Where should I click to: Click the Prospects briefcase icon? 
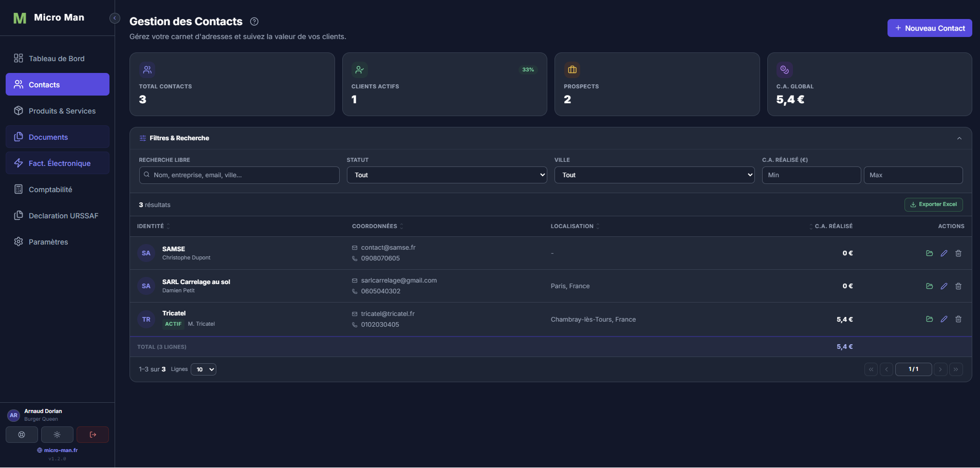572,70
